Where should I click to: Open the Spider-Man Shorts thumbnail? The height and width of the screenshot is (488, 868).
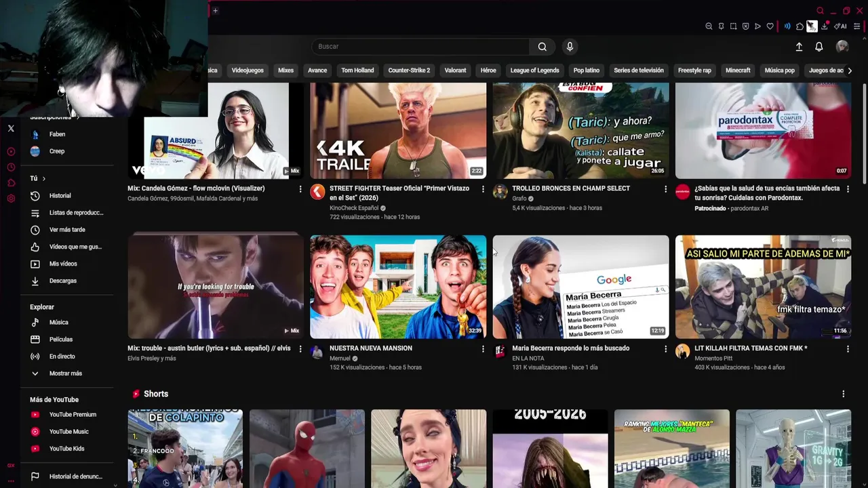307,447
